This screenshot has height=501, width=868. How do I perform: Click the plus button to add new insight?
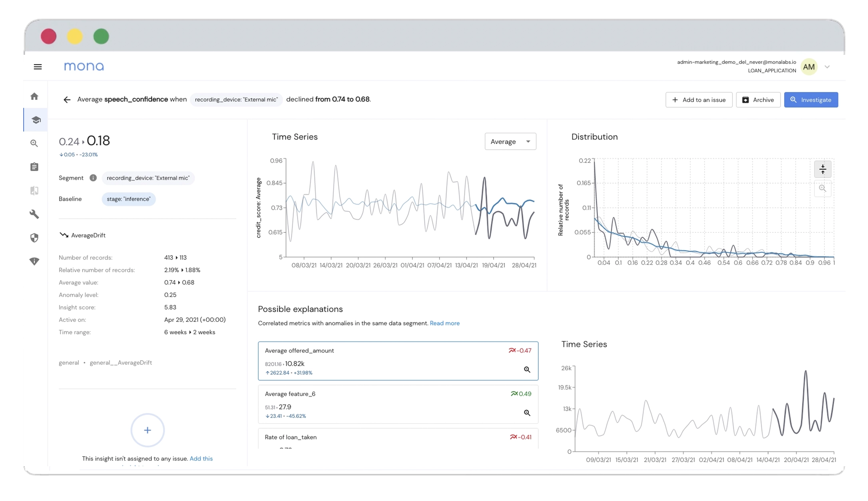click(147, 429)
